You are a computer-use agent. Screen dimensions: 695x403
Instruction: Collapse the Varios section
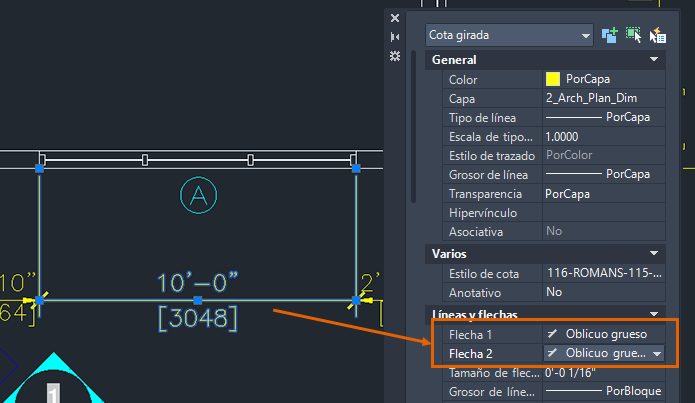click(654, 254)
